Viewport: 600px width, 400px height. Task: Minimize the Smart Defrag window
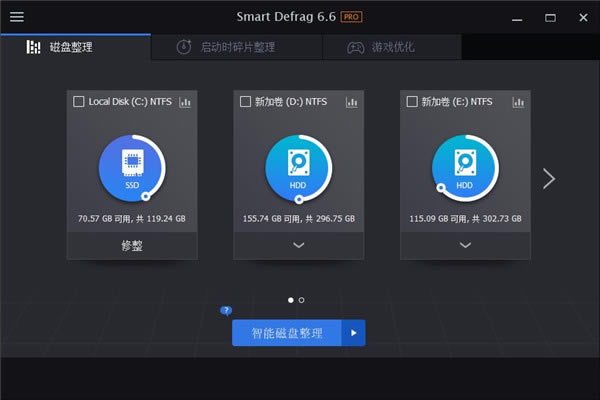pos(517,18)
